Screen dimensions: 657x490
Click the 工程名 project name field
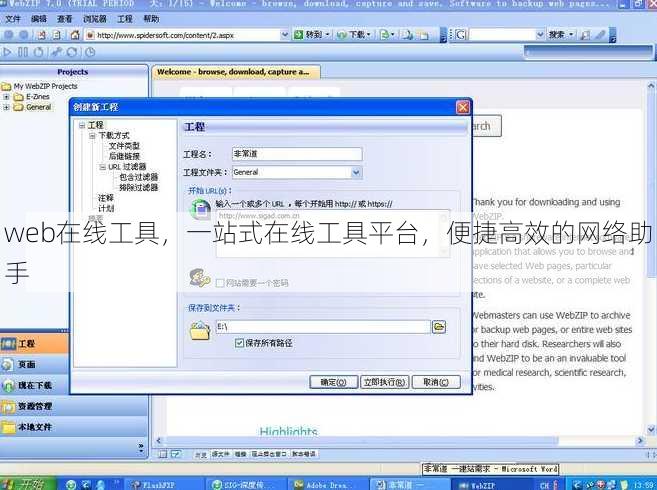click(x=297, y=154)
